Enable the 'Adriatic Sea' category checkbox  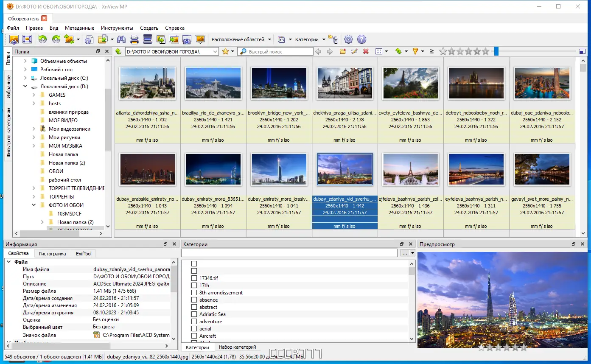194,314
